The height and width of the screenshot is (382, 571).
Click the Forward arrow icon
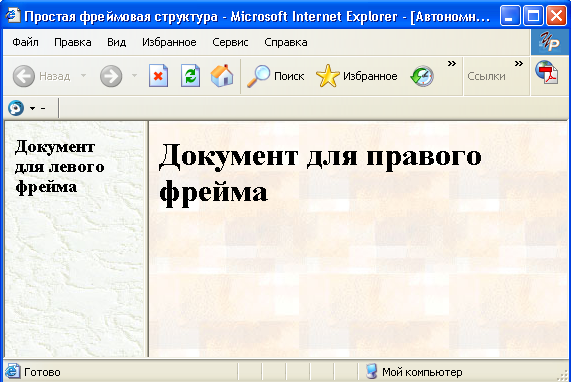[111, 76]
